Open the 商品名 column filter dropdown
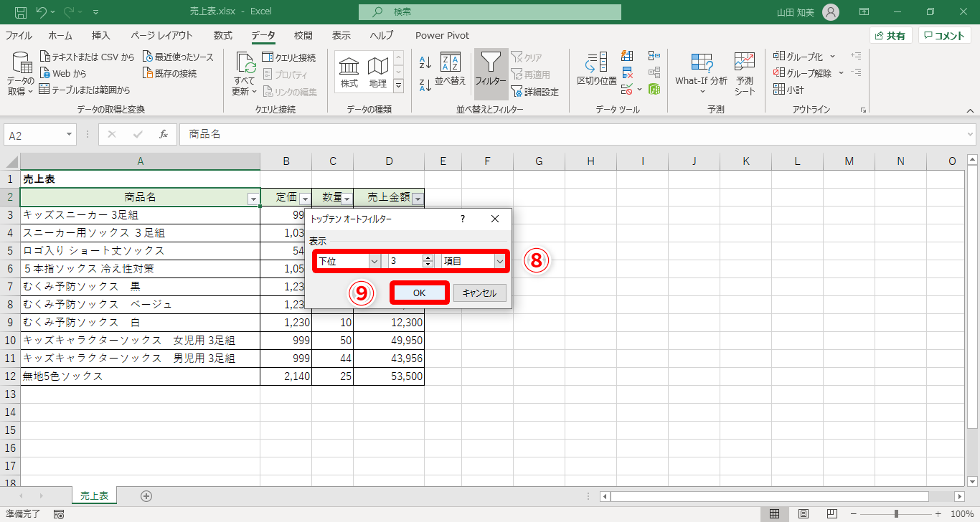Image resolution: width=980 pixels, height=522 pixels. [253, 199]
